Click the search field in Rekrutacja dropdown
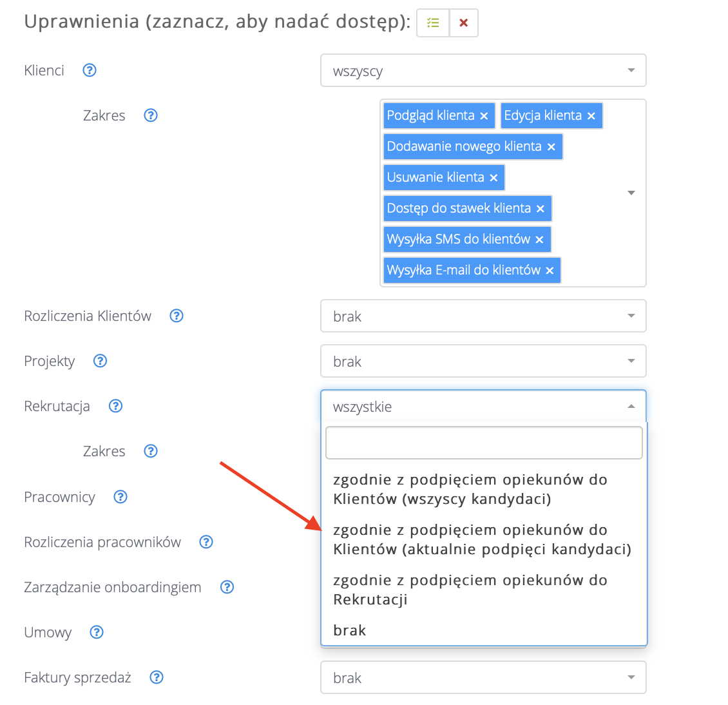The image size is (728, 705). (484, 443)
